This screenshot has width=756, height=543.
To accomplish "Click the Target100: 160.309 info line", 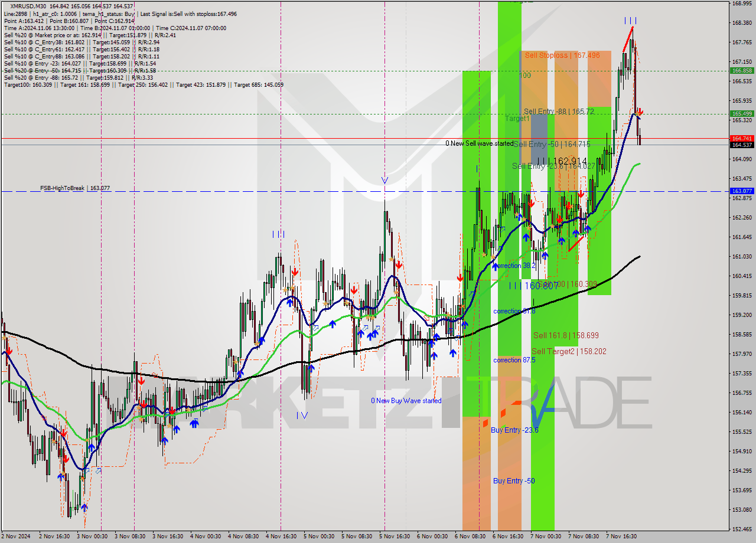I will 144,85.
